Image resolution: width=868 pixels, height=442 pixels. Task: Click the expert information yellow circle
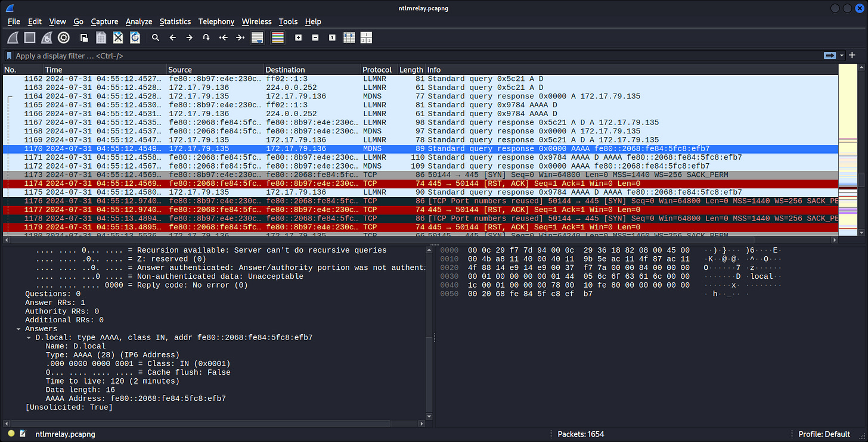point(11,434)
